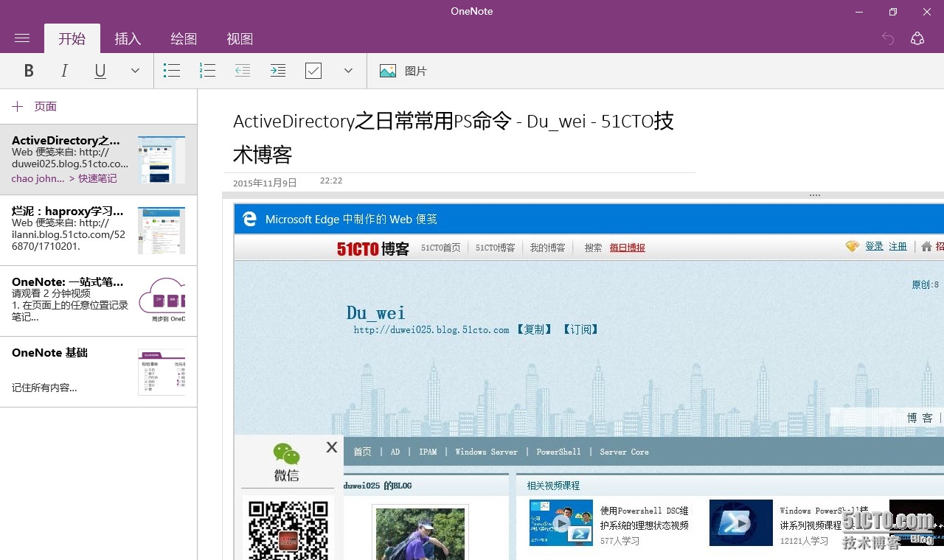This screenshot has height=560, width=944.
Task: Click the home icon in blog header
Action: 926,247
